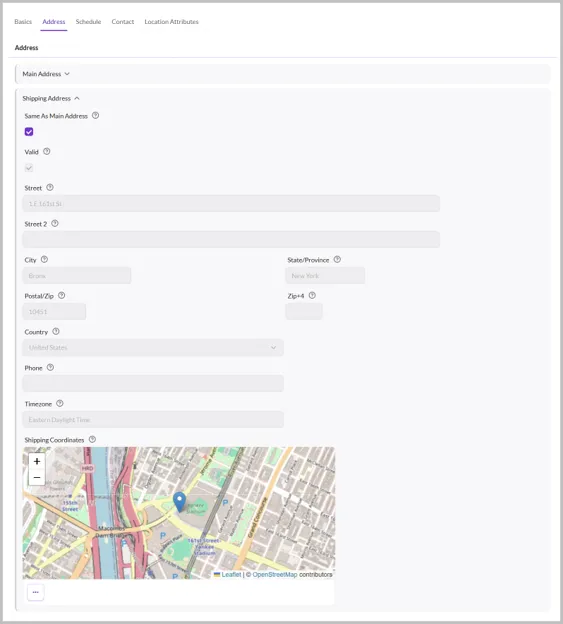563x624 pixels.
Task: Click State/Province help icon
Action: pyautogui.click(x=337, y=259)
